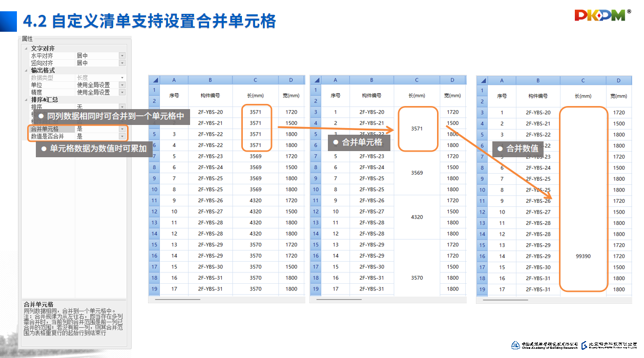
Task: Select row header 3 in the right table
Action: [482, 113]
